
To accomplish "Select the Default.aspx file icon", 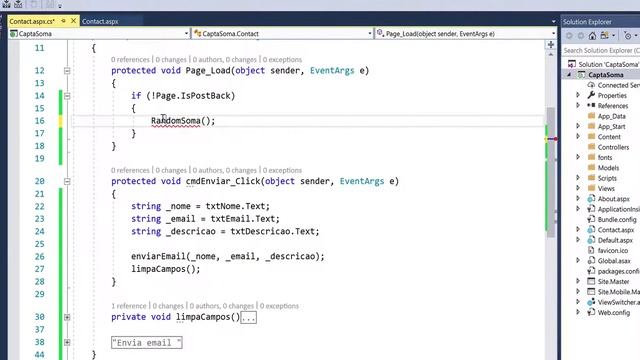I will (591, 240).
